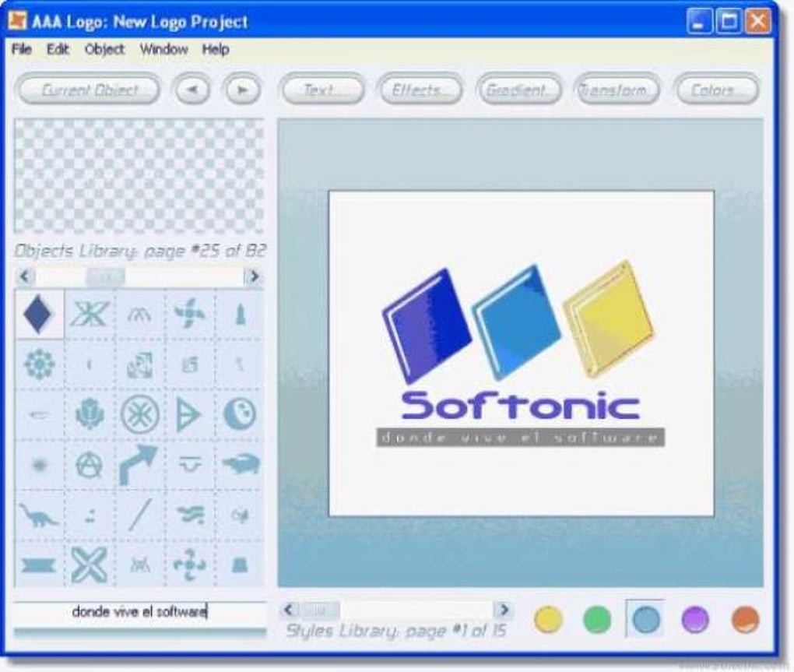The width and height of the screenshot is (794, 672).
Task: Select the long-necked dinosaur object
Action: [x=38, y=515]
